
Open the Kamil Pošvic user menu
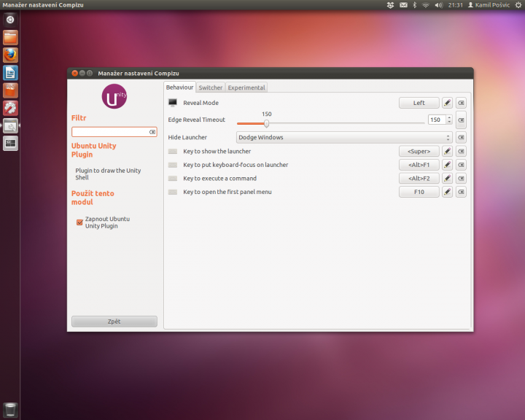click(489, 5)
